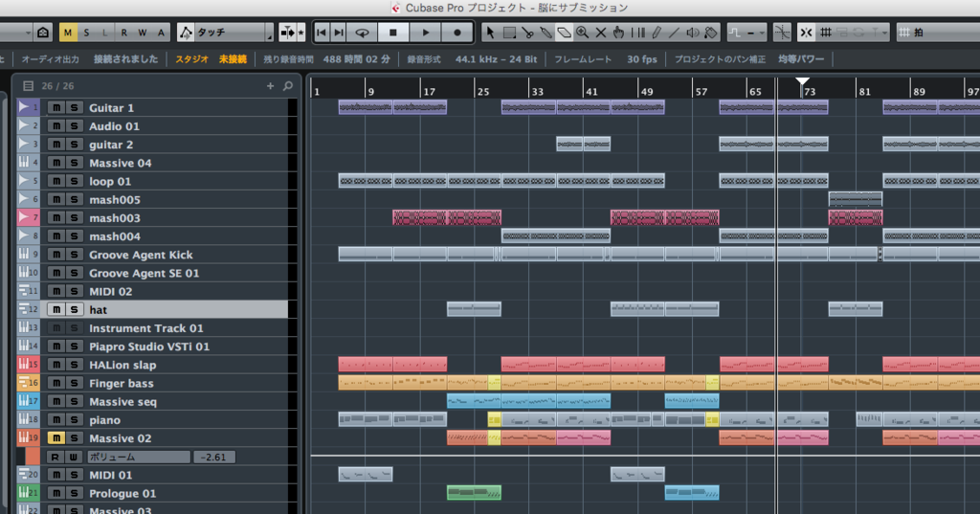Select the Glue tool
Image resolution: width=980 pixels, height=514 pixels.
(x=546, y=33)
